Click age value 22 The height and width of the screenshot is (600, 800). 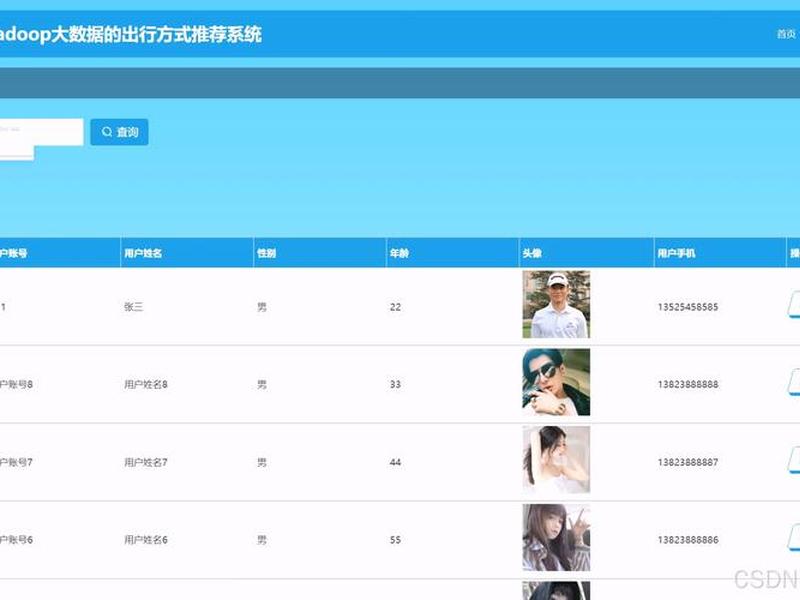(395, 307)
